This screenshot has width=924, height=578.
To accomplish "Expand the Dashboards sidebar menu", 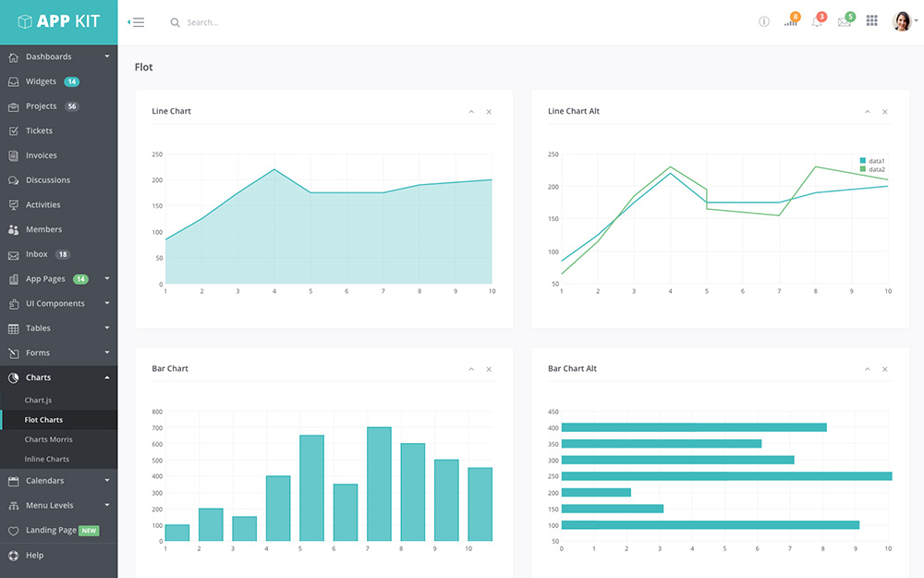I will point(59,57).
